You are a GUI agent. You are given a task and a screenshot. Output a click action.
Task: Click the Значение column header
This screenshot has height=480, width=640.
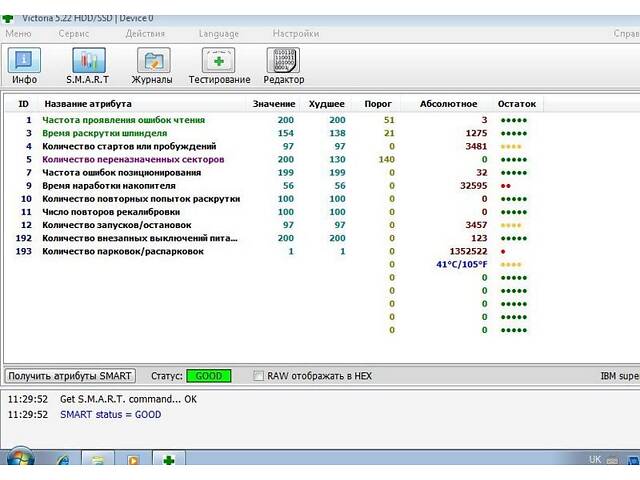click(273, 104)
